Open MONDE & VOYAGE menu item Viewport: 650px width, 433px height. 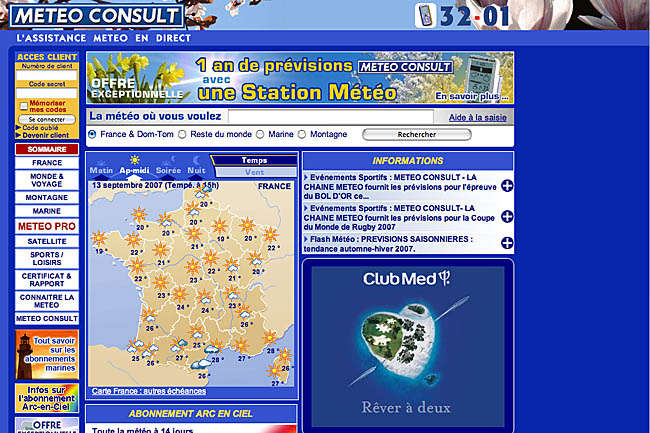click(47, 180)
